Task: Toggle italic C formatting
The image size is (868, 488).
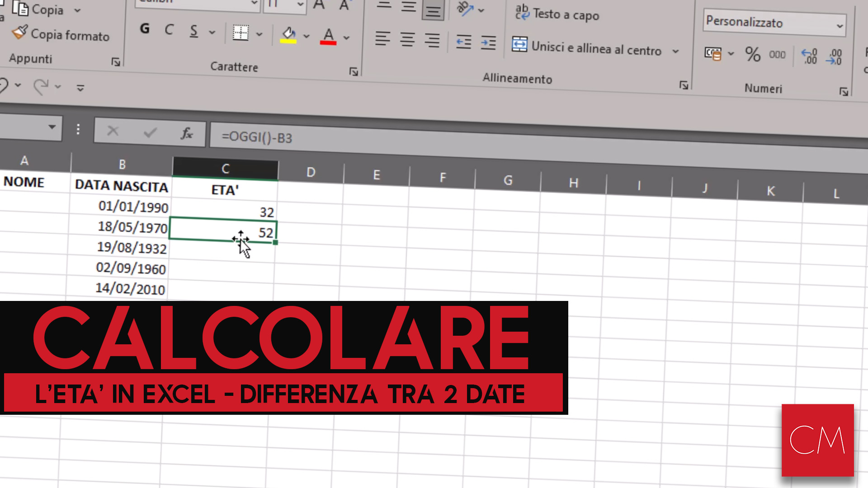Action: point(169,30)
